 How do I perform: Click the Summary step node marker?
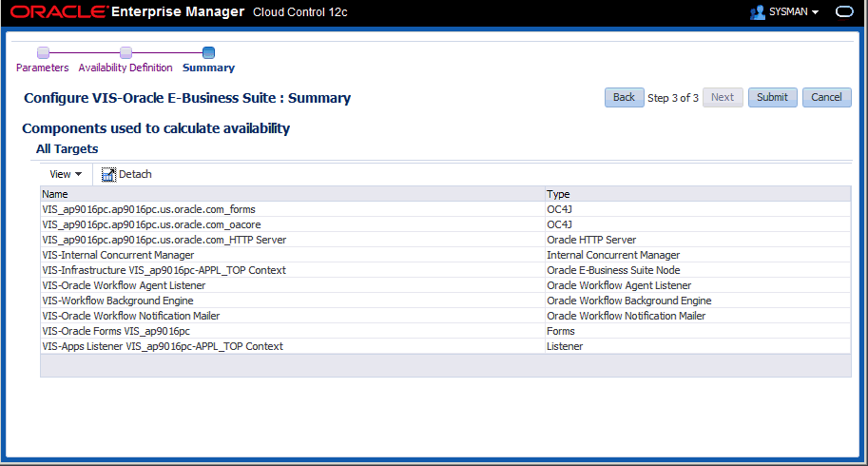pyautogui.click(x=209, y=52)
